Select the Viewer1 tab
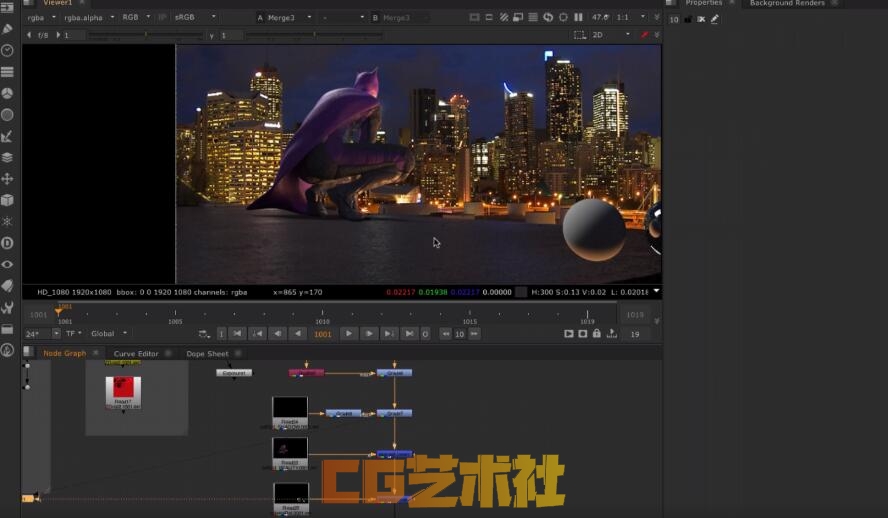This screenshot has height=518, width=888. click(x=57, y=3)
